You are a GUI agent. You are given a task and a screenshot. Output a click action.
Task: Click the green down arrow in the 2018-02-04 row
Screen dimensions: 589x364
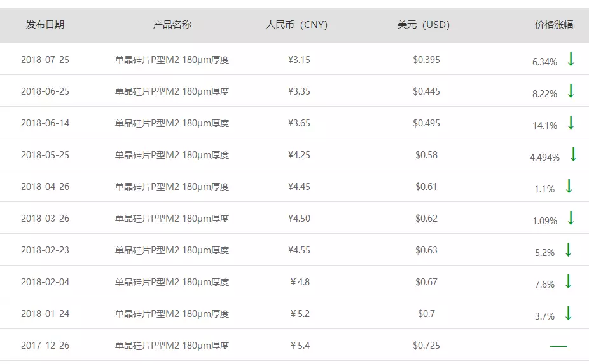(569, 281)
